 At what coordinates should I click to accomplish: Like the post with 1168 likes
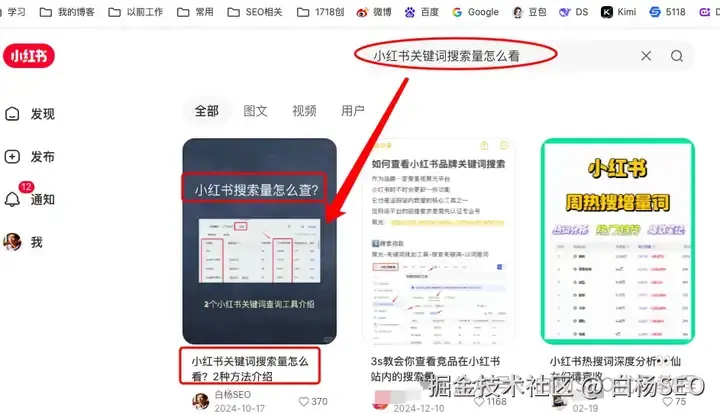click(490, 402)
